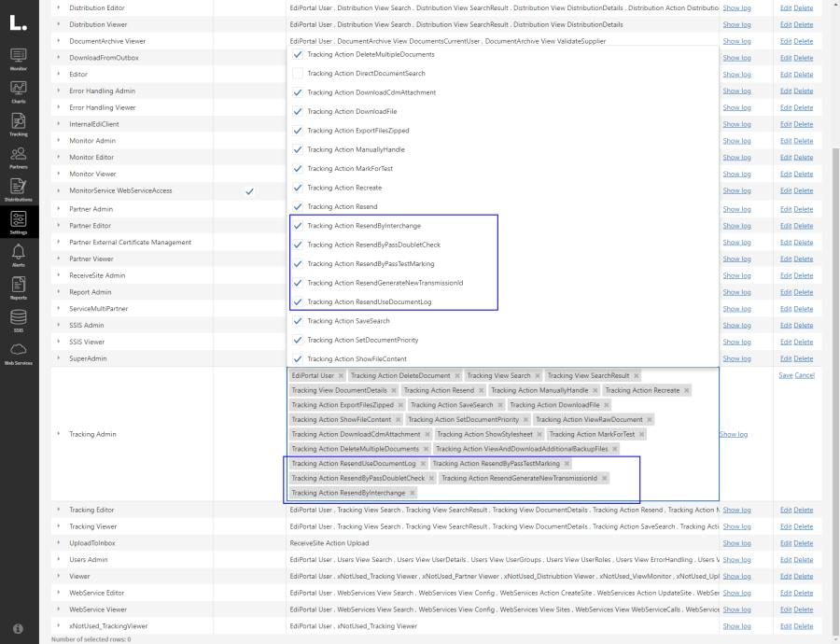The width and height of the screenshot is (840, 644).
Task: Expand the Partner Admin row
Action: pyautogui.click(x=59, y=209)
